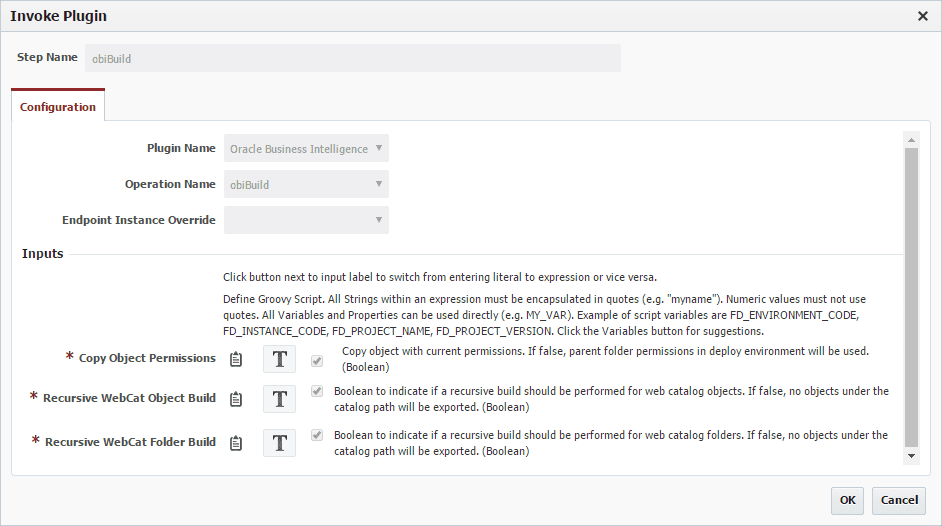Click the Cancel button
This screenshot has height=526, width=942.
(x=899, y=500)
